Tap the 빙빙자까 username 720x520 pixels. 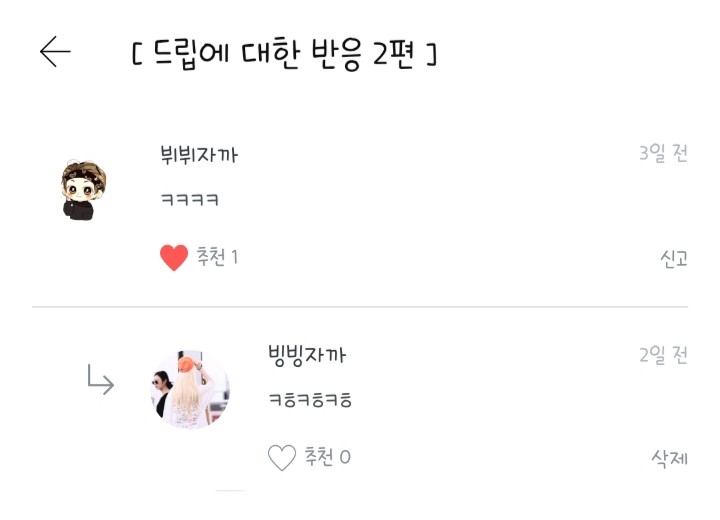(x=307, y=355)
